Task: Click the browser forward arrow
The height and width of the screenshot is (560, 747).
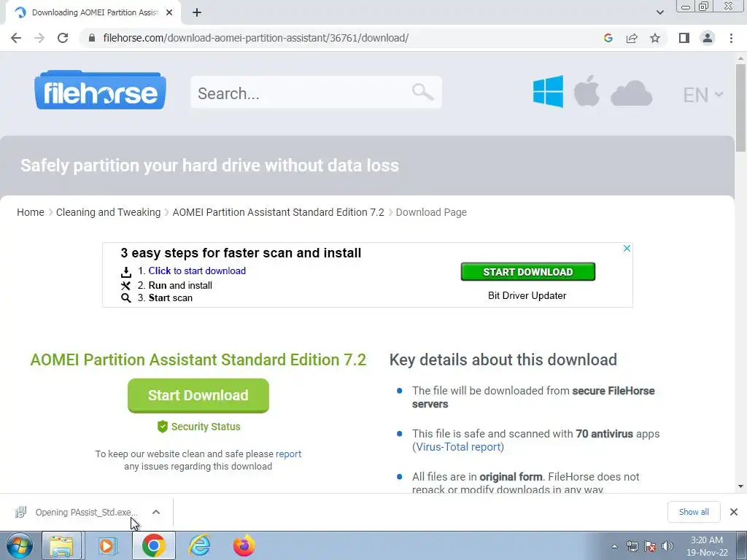Action: coord(39,38)
